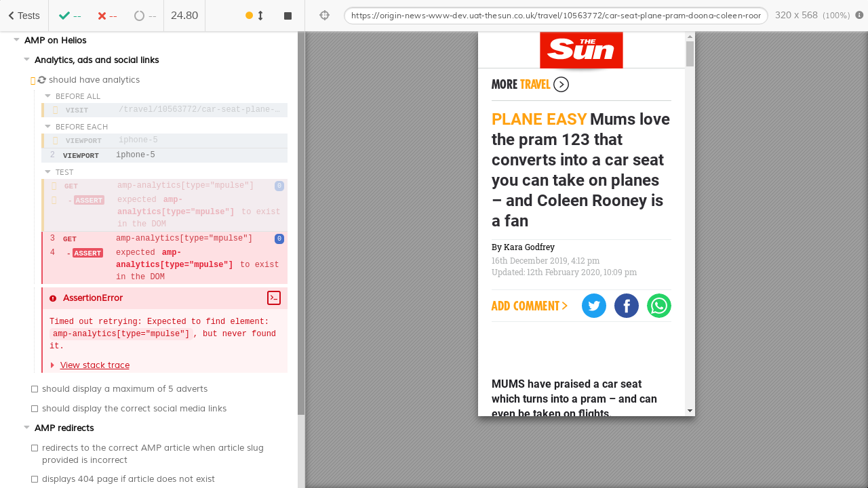Click the failed tests red X counter

107,16
